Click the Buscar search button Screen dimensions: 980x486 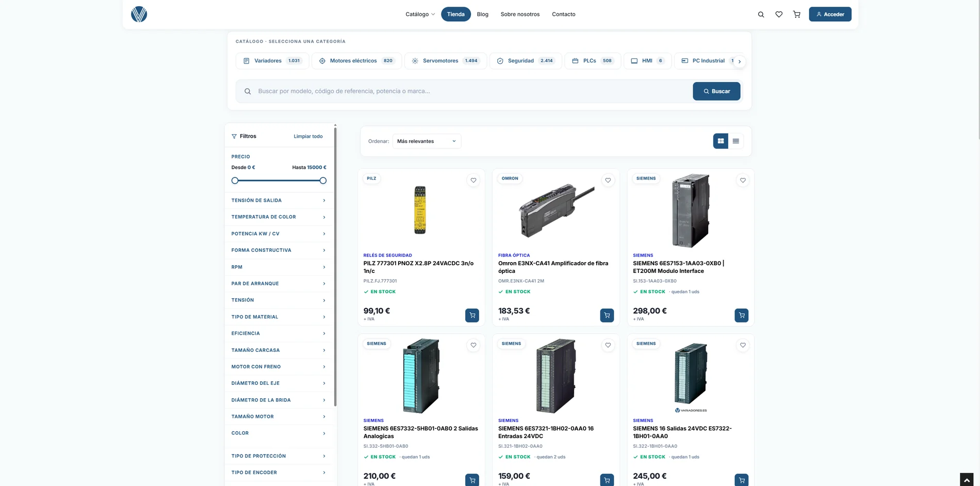click(716, 91)
